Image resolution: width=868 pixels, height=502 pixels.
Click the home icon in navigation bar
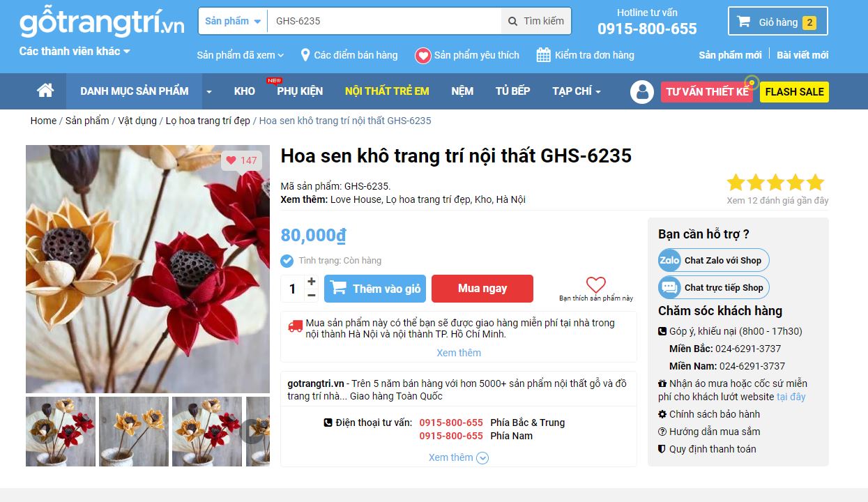[45, 91]
